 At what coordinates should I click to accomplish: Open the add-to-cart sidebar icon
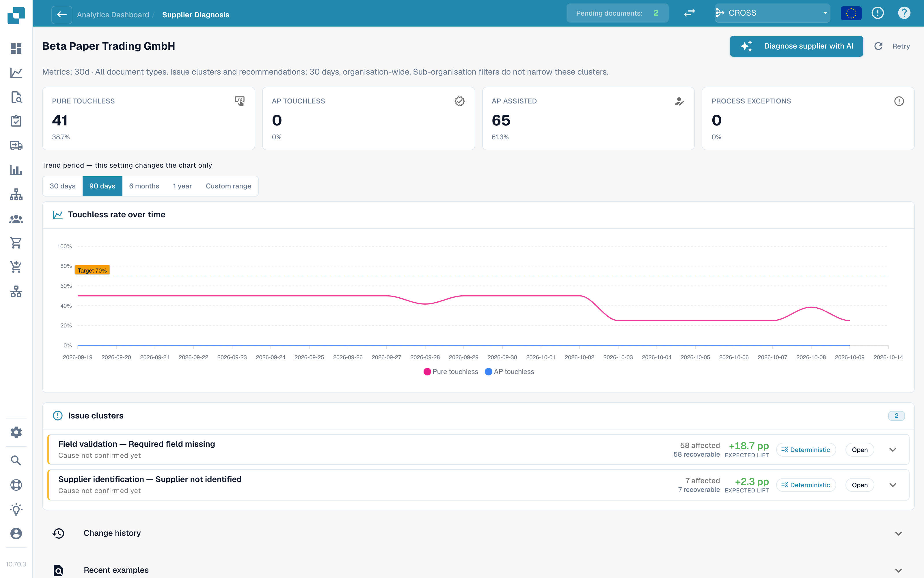[x=16, y=267]
